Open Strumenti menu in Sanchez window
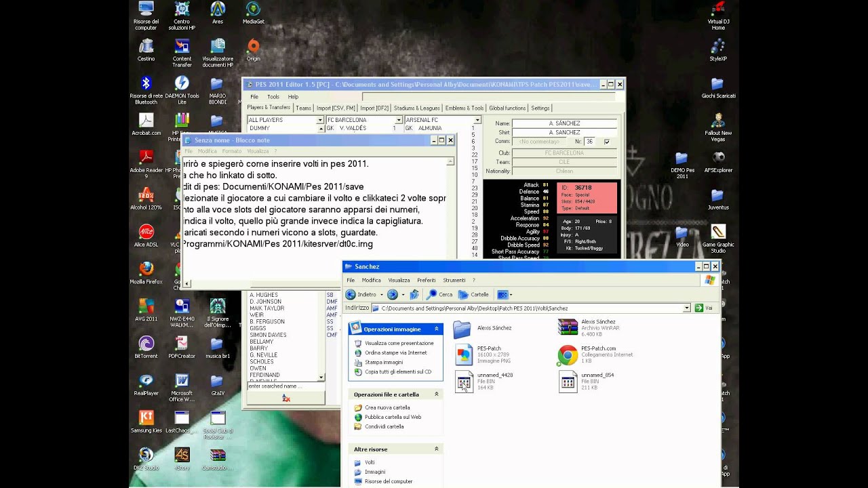Viewport: 868px width, 488px height. click(x=454, y=280)
